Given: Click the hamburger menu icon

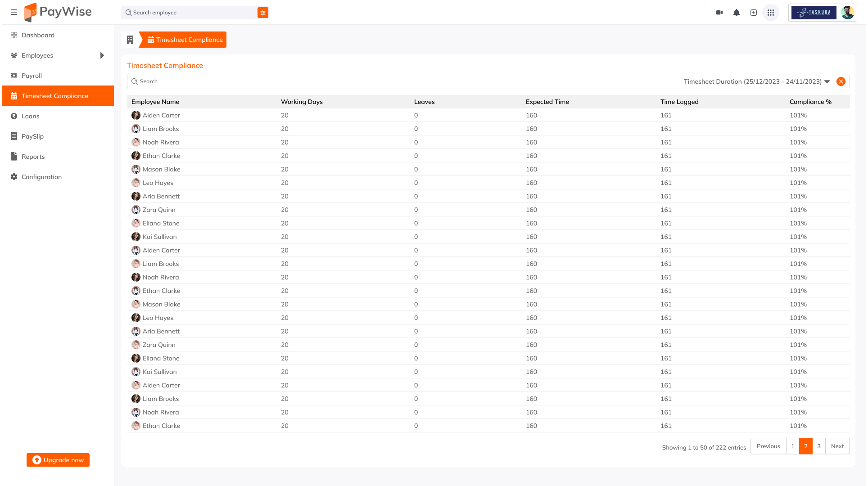Looking at the screenshot, I should point(14,12).
